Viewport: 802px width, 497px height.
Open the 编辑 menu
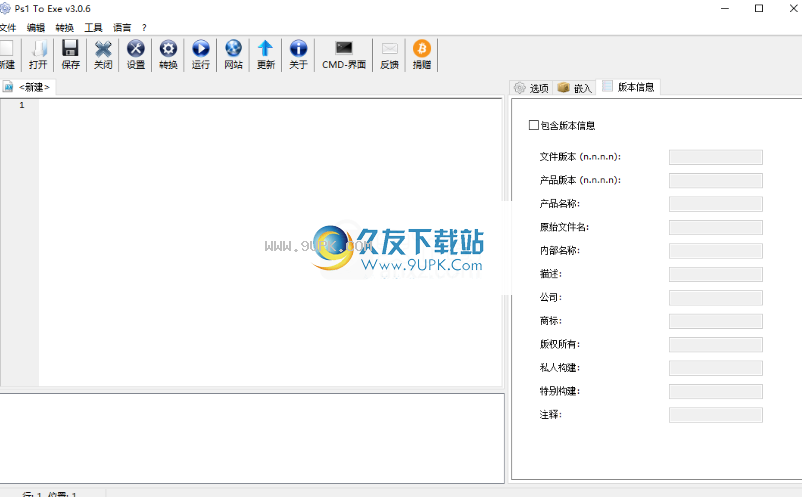click(36, 28)
